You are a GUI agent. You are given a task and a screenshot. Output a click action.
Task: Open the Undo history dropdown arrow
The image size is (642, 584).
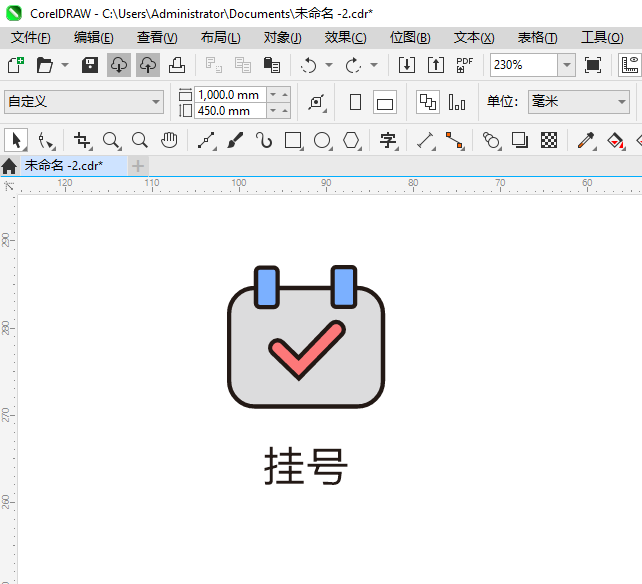[x=329, y=65]
